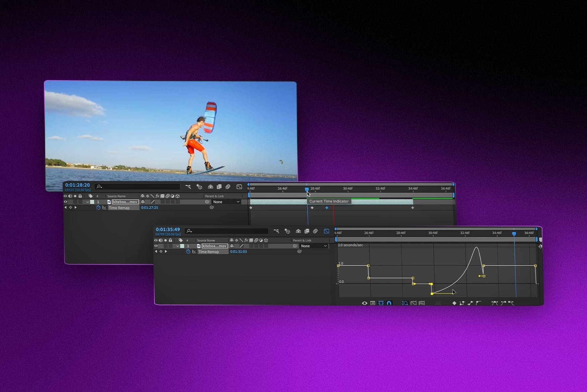587x392 pixels.
Task: Click the Fit All Graphs to View icon
Action: click(422, 302)
